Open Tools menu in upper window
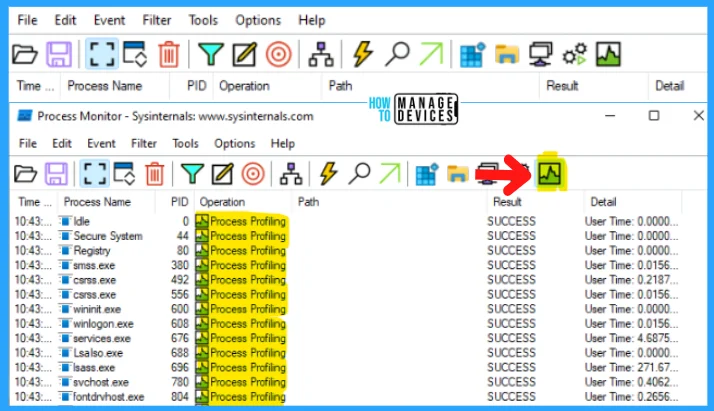 [203, 20]
